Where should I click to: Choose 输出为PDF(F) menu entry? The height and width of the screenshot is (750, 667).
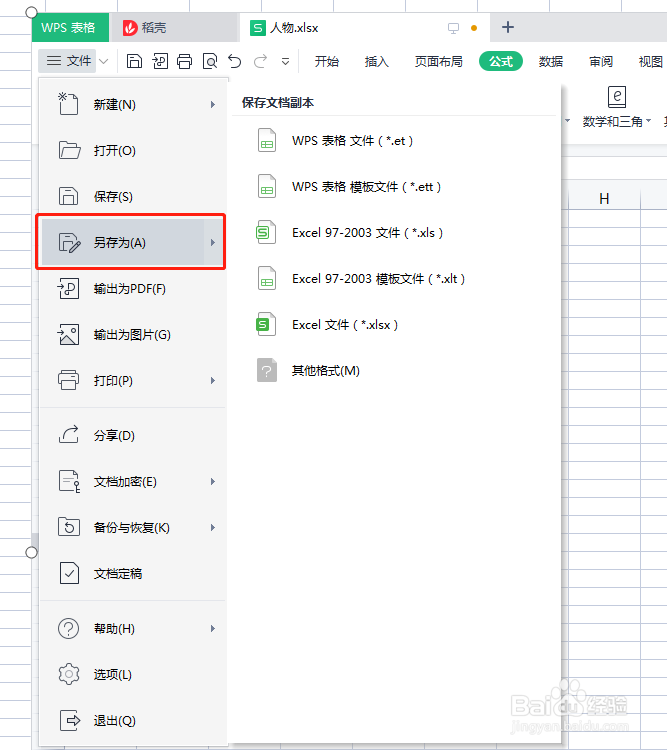pyautogui.click(x=131, y=288)
